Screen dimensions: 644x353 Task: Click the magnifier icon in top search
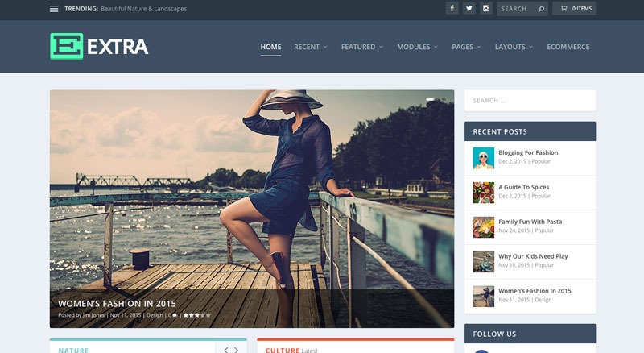pos(541,9)
